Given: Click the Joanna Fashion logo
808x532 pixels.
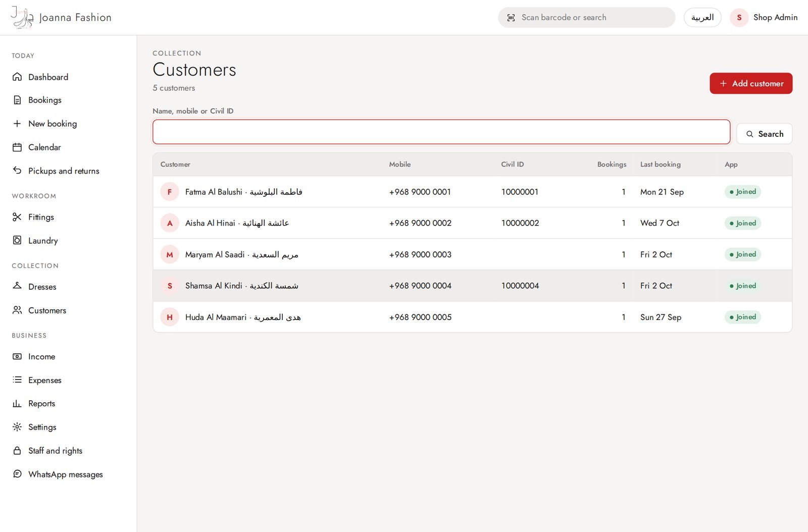Looking at the screenshot, I should pos(61,18).
